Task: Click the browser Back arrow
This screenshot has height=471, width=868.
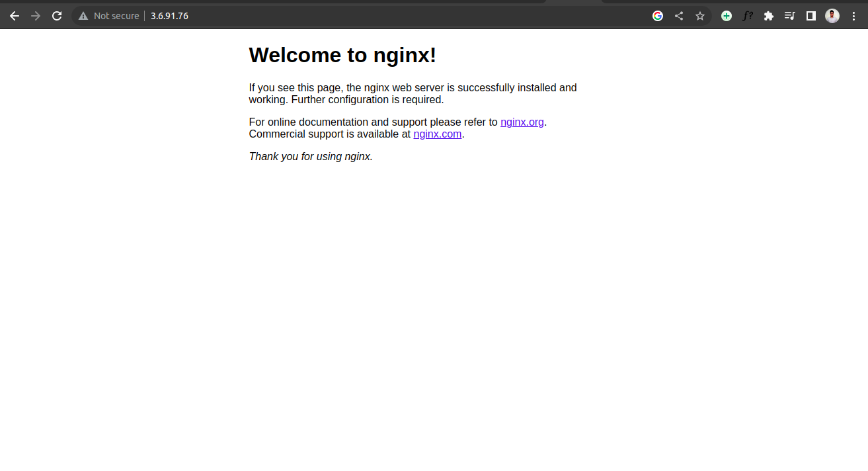Action: (x=15, y=16)
